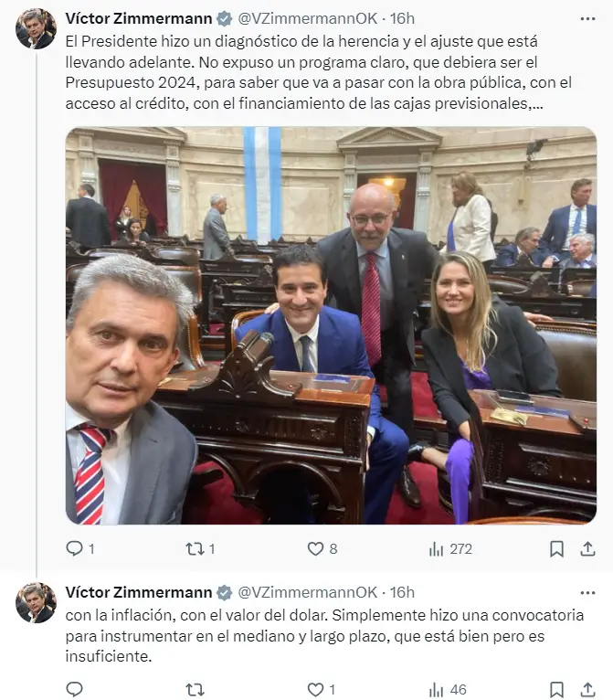The width and height of the screenshot is (613, 700).
Task: Open Víctor Zimmermann profile from first tweet name
Action: pyautogui.click(x=139, y=18)
